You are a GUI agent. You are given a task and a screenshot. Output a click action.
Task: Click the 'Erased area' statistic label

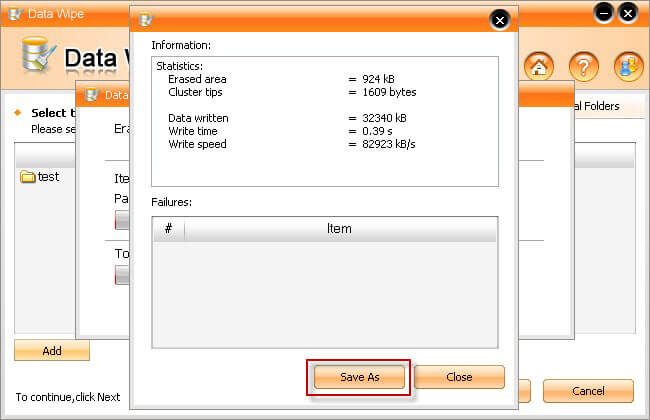[x=197, y=79]
